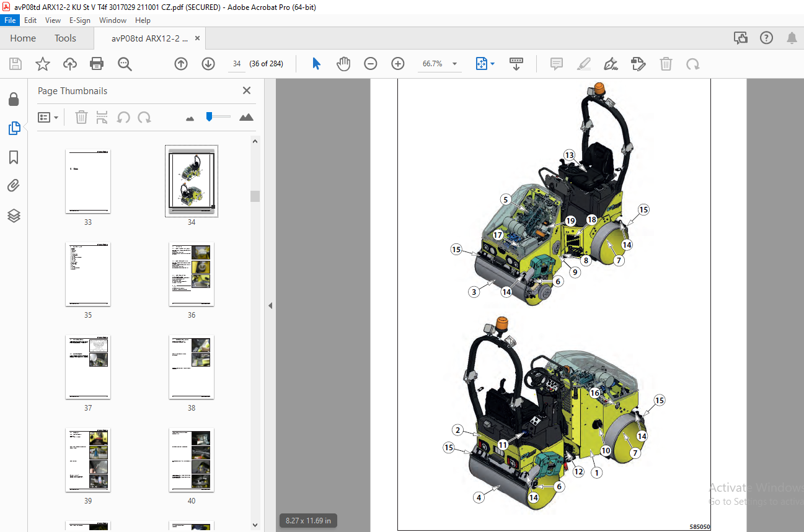Click thumbnails panel scroll down arrow
Viewport: 804px width, 532px height.
click(x=255, y=525)
